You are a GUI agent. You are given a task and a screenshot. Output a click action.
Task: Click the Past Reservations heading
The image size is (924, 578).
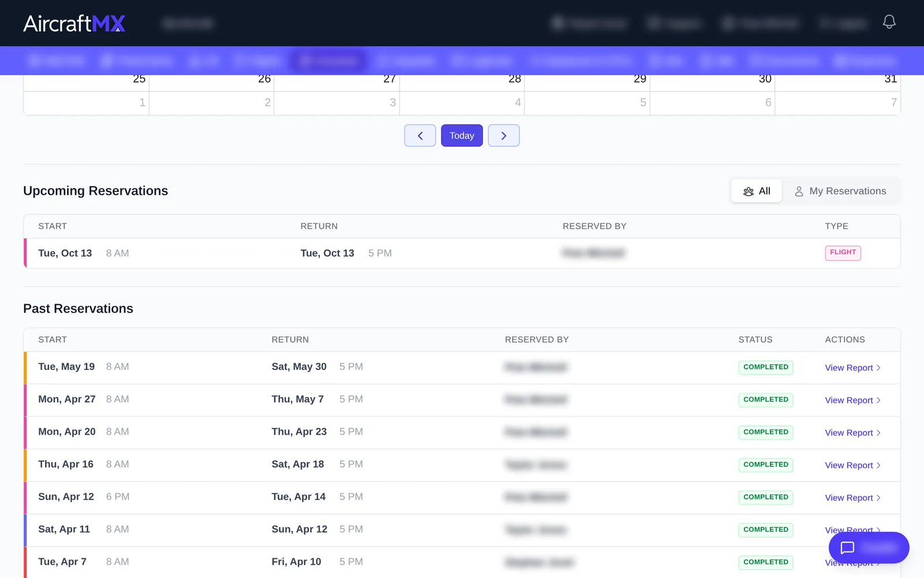tap(78, 309)
